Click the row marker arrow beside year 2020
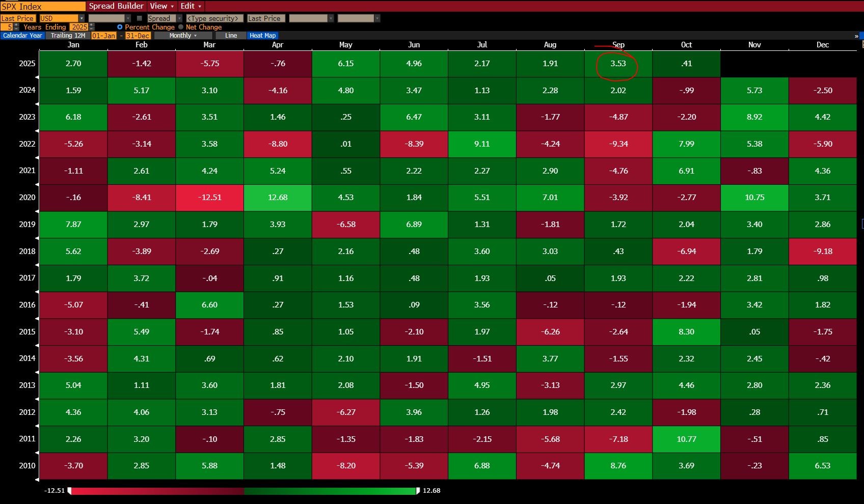 (x=37, y=211)
